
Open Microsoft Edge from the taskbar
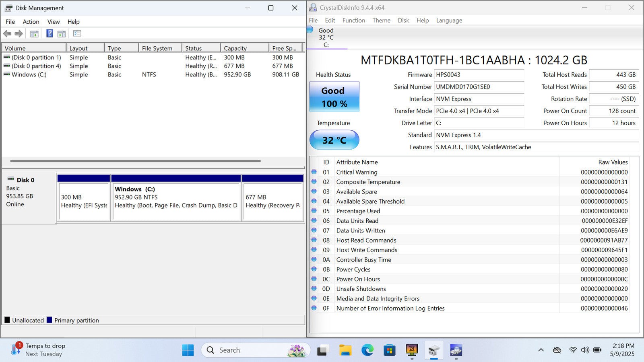[367, 350]
